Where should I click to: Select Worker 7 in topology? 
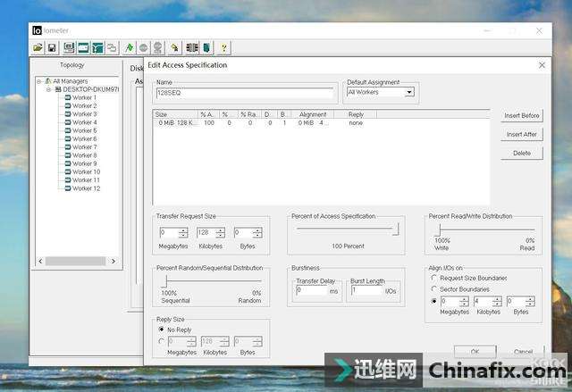click(x=84, y=147)
